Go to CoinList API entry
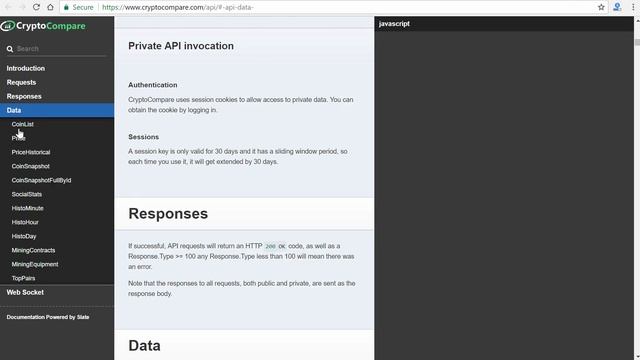 [22, 124]
